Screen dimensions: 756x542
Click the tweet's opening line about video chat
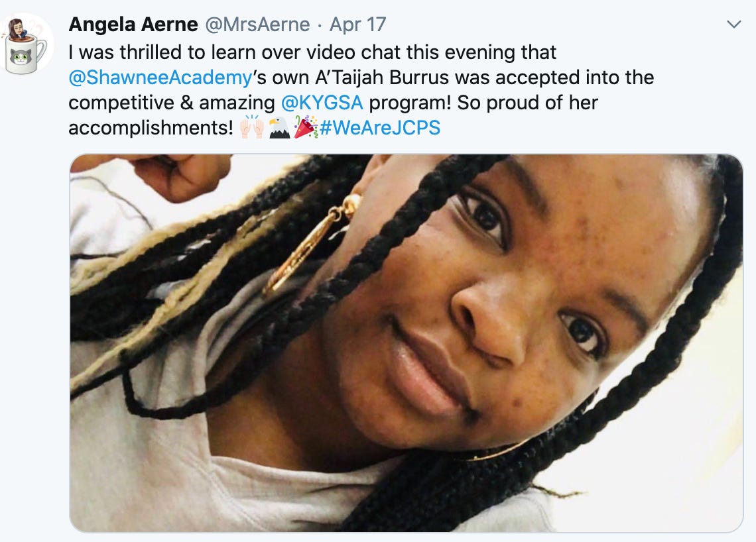(x=312, y=52)
